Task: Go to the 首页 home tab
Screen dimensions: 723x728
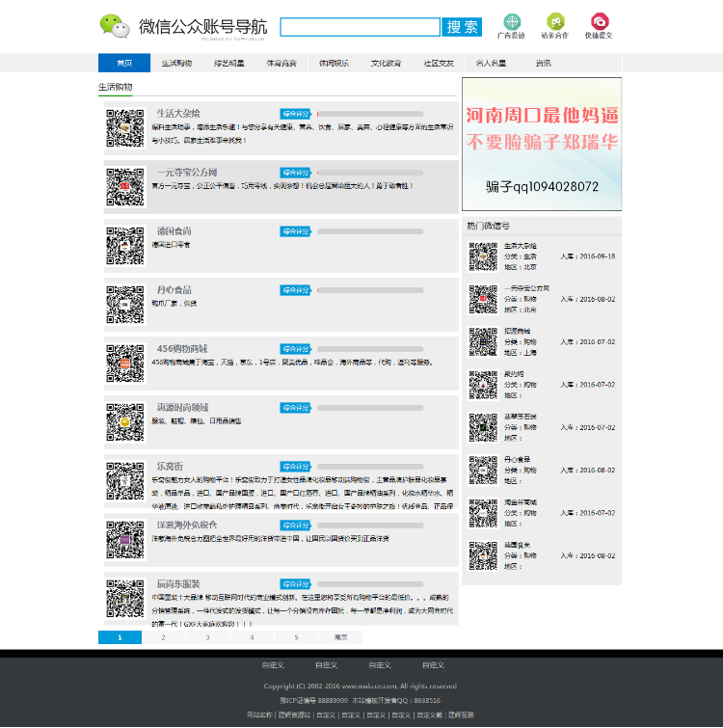Action: click(x=124, y=63)
